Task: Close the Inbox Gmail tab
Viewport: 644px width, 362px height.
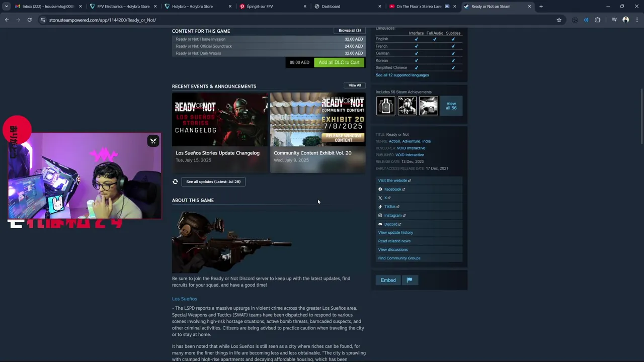Action: point(80,7)
